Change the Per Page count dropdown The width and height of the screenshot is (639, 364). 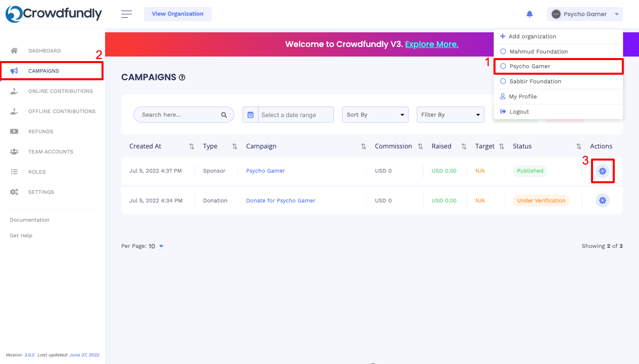point(157,246)
